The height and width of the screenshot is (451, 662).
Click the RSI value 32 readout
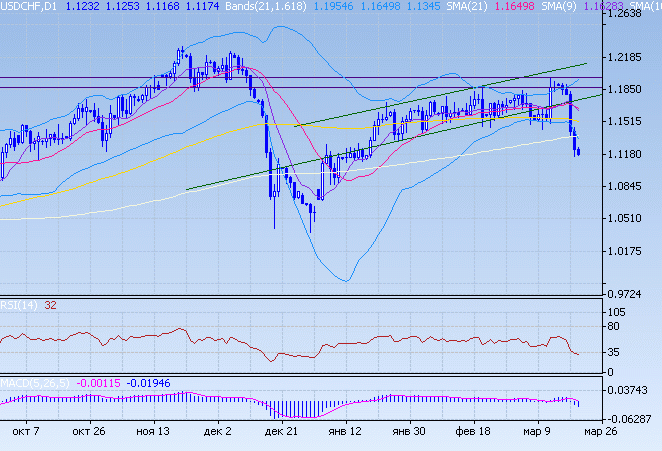[50, 305]
